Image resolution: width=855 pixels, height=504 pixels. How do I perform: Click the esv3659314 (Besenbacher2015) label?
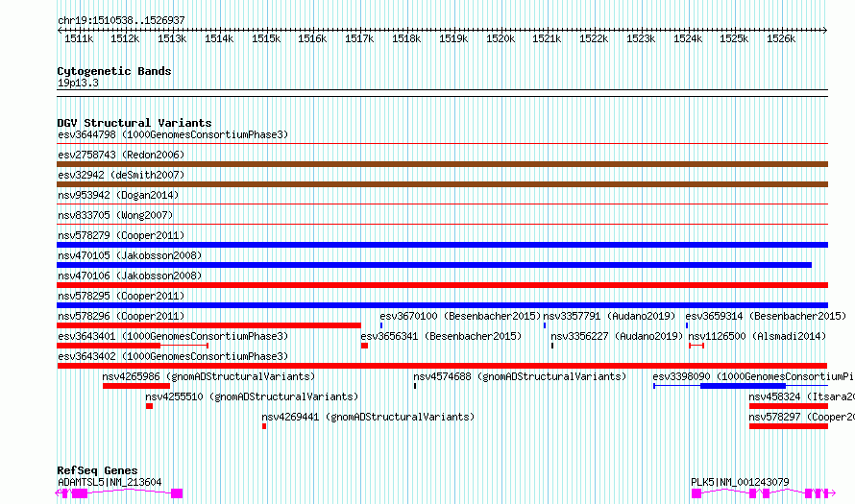(x=766, y=316)
